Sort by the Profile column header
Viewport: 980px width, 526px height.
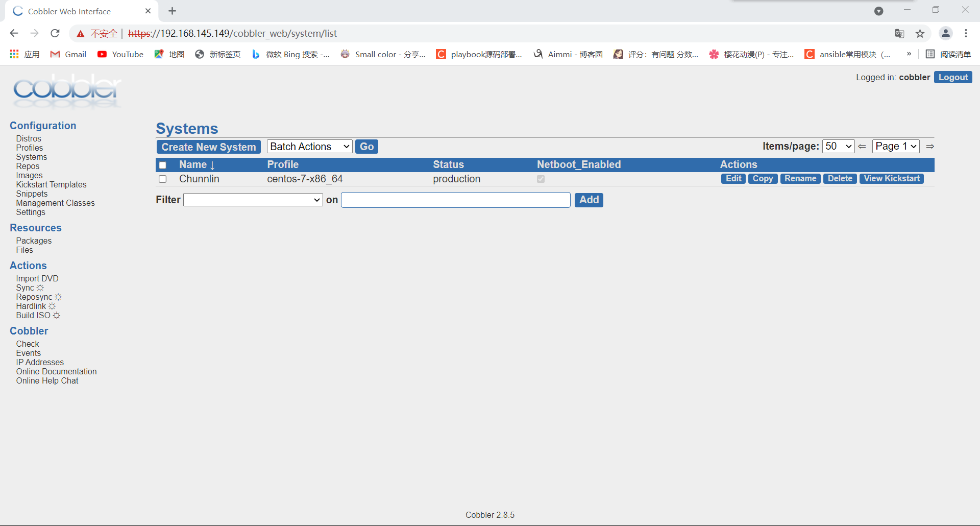point(283,164)
